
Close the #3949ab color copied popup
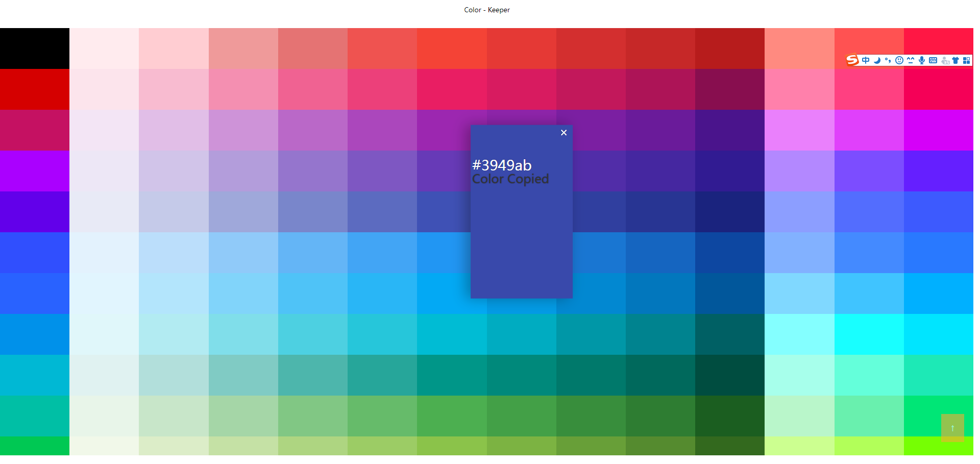pos(563,133)
